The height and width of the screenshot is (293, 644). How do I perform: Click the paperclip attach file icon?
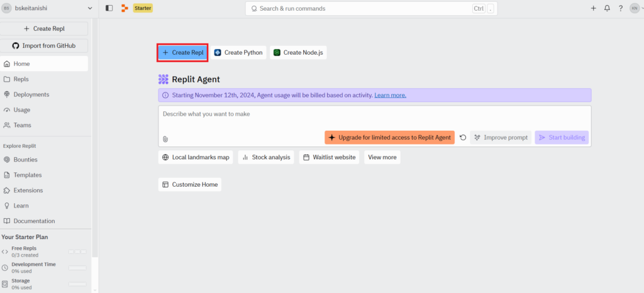[x=165, y=138]
